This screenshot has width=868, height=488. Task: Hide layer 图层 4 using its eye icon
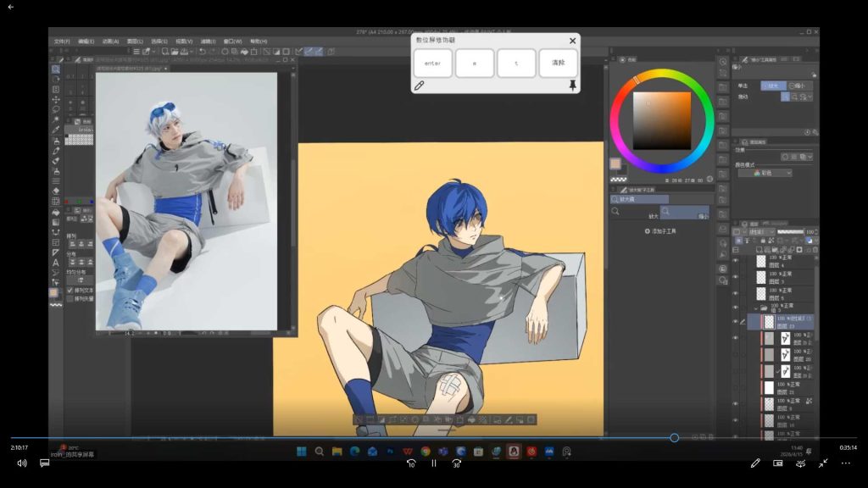736,261
